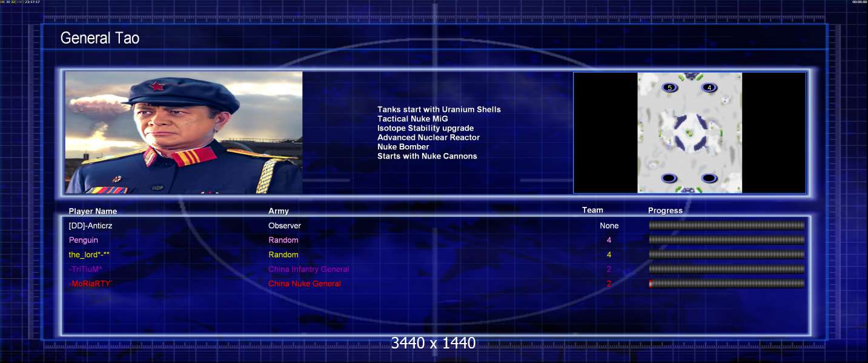Click the center structure on the map preview
Screen dimensions: 868x363
pos(689,132)
